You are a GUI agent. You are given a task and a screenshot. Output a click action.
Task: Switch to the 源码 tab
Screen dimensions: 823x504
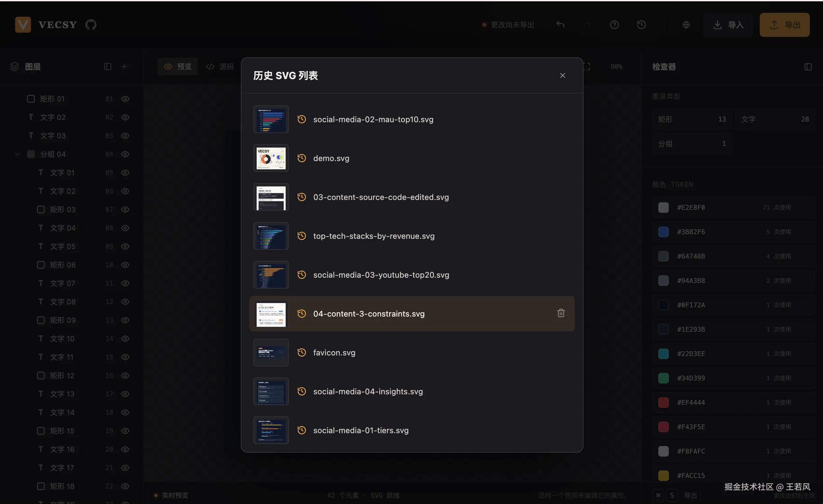tap(220, 67)
